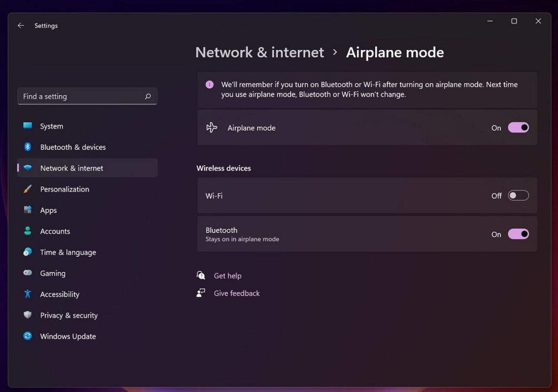
Task: Enable the Wi-Fi switch
Action: click(x=518, y=195)
